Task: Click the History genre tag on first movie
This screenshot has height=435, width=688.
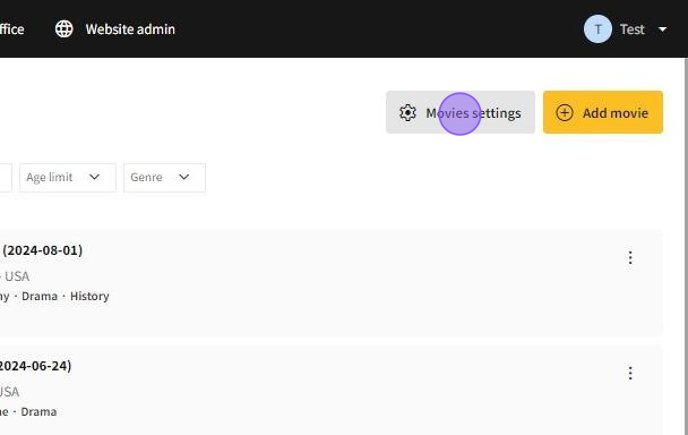Action: tap(89, 296)
